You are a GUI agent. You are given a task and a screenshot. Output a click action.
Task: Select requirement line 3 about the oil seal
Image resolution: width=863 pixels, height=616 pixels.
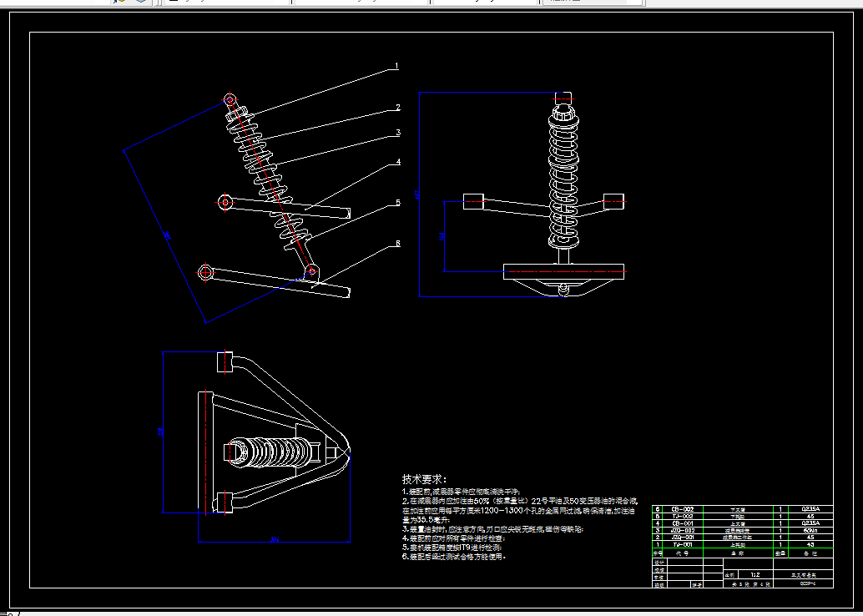point(492,529)
